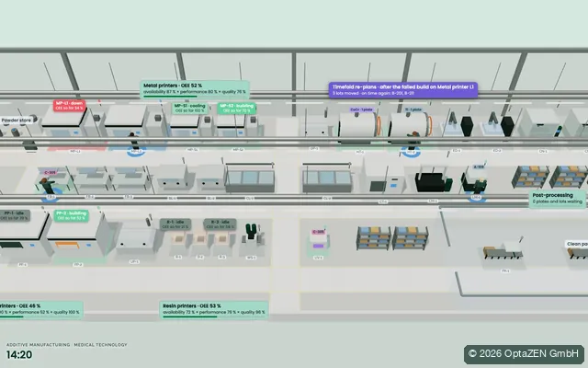Select the PP-2 polymer printer with orange tray

tap(78, 236)
